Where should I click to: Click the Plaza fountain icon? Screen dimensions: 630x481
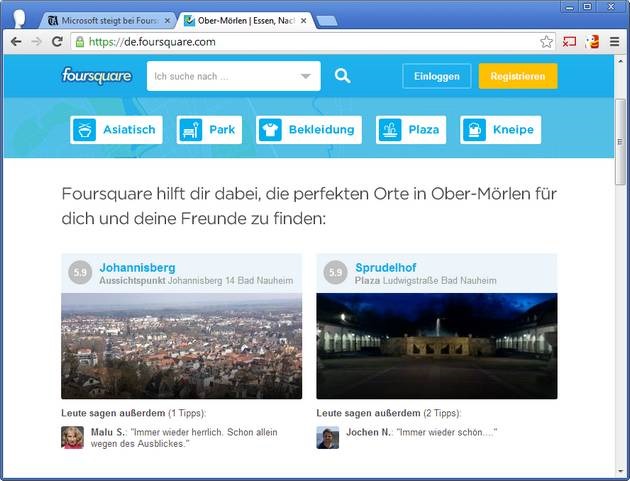point(390,130)
